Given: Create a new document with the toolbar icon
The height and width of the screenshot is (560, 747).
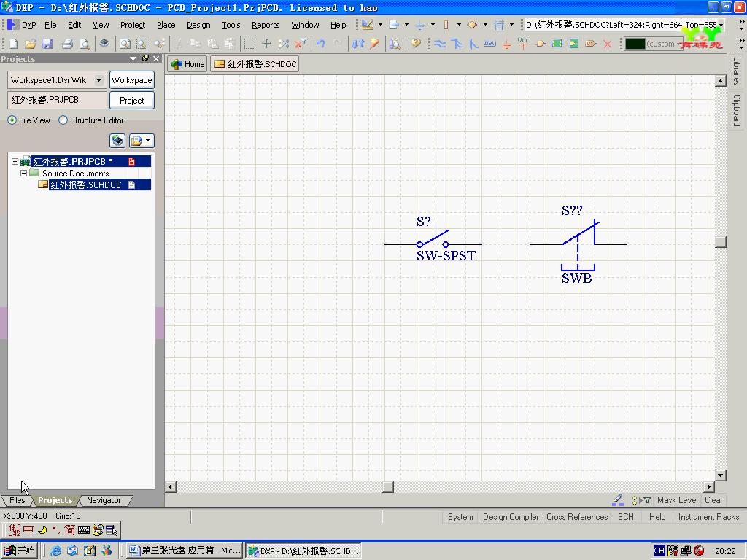Looking at the screenshot, I should (13, 44).
